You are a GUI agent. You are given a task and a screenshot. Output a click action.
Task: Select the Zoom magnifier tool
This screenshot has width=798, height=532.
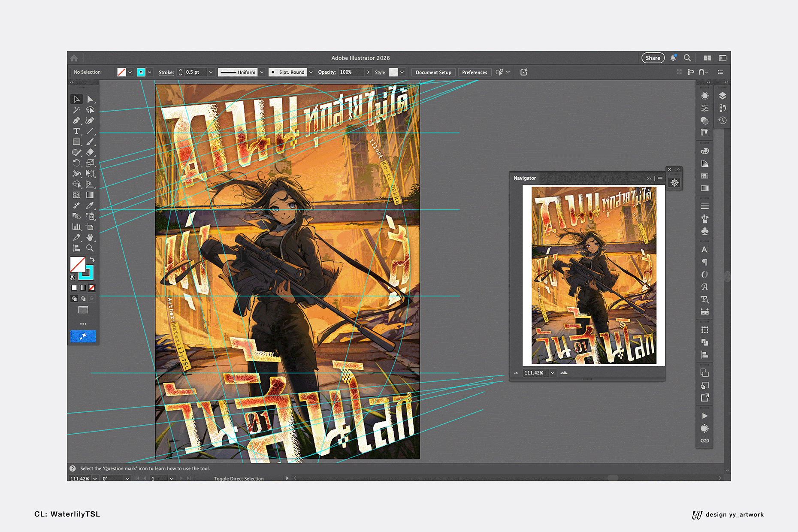tap(90, 248)
